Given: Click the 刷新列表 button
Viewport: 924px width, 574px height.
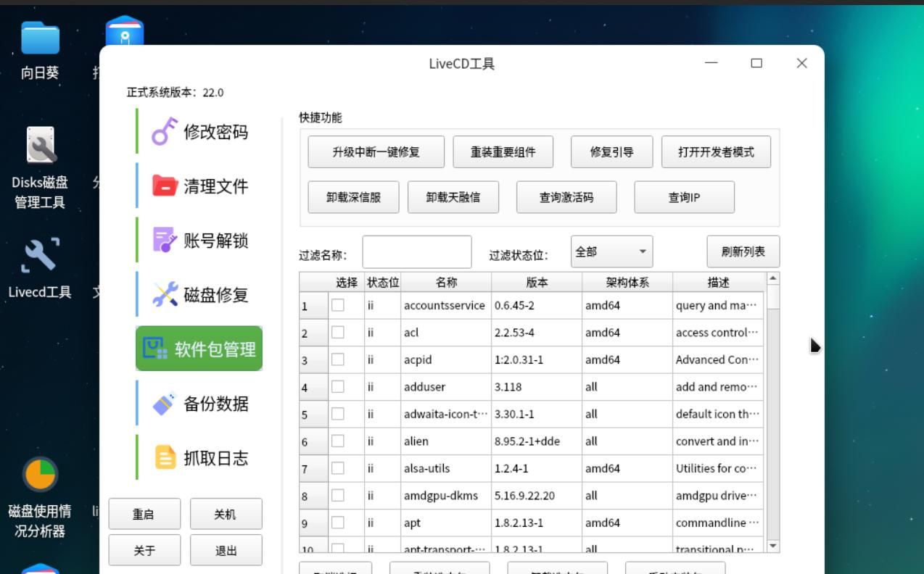Looking at the screenshot, I should pos(743,251).
